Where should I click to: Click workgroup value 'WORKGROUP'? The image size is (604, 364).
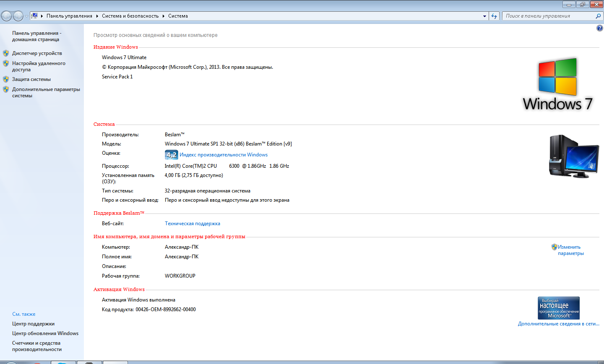pyautogui.click(x=180, y=276)
